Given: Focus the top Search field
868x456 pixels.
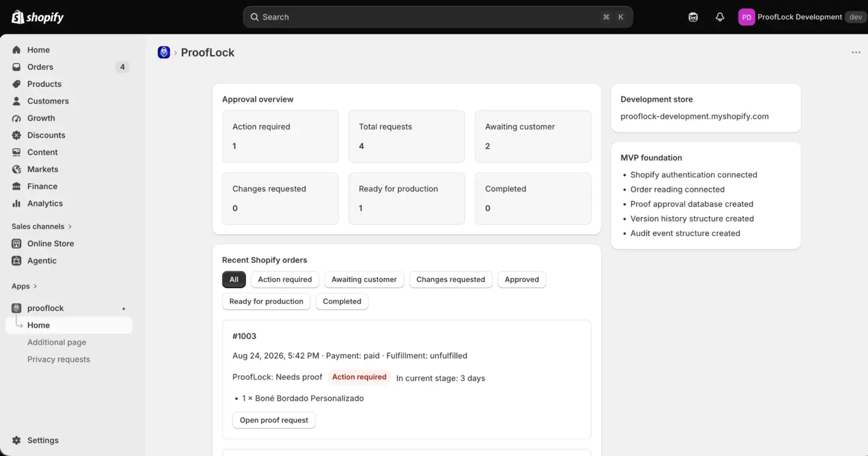Looking at the screenshot, I should click(x=438, y=17).
